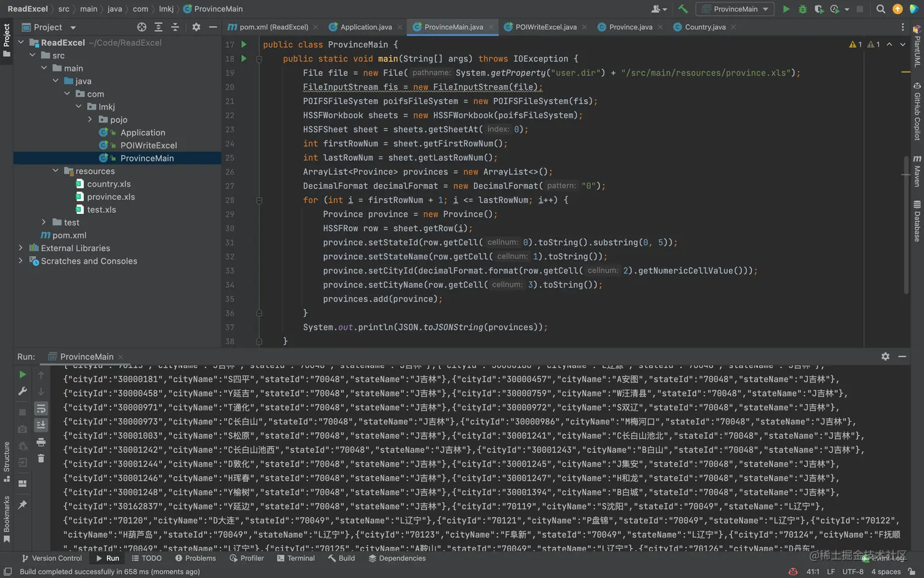Open the GitHub Copilot side panel
Image resolution: width=924 pixels, height=578 pixels.
tap(917, 111)
